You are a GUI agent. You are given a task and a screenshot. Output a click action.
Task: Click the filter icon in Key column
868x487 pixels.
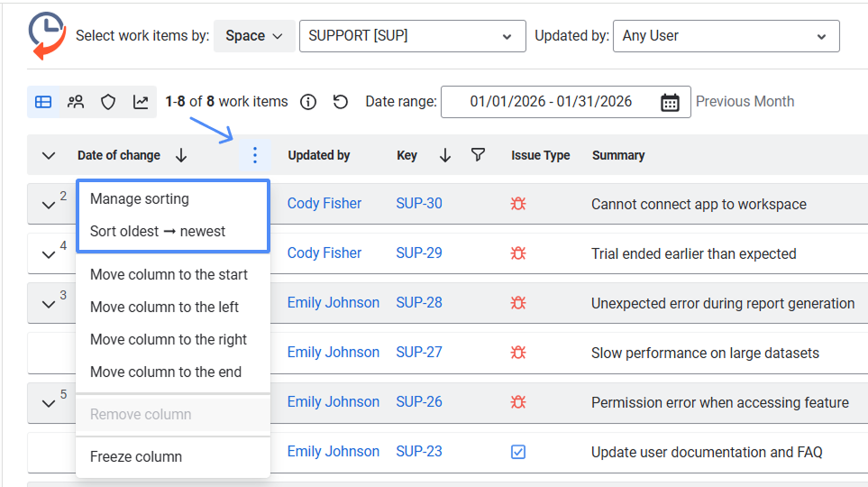tap(479, 155)
